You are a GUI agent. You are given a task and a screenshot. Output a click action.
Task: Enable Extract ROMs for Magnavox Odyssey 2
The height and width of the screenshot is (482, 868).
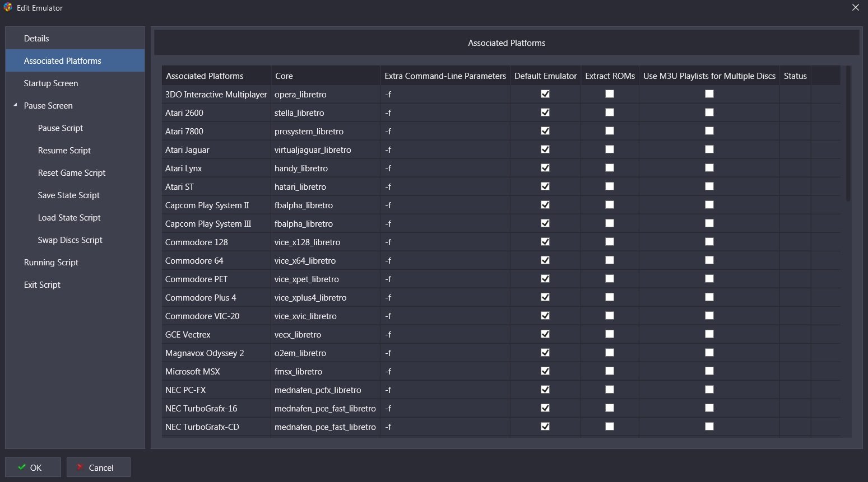[610, 353]
